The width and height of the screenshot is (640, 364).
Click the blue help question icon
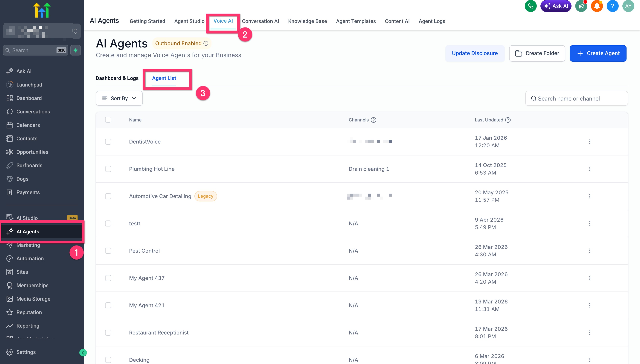(612, 6)
